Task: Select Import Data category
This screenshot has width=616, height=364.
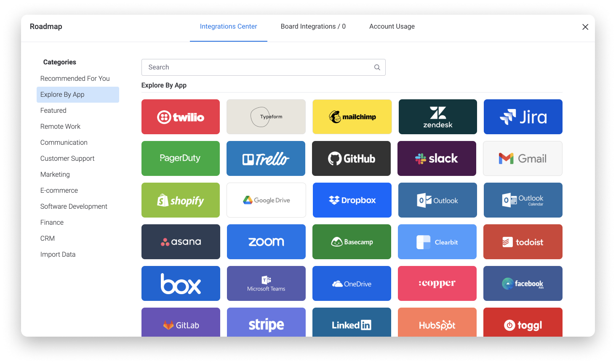Action: pyautogui.click(x=78, y=255)
